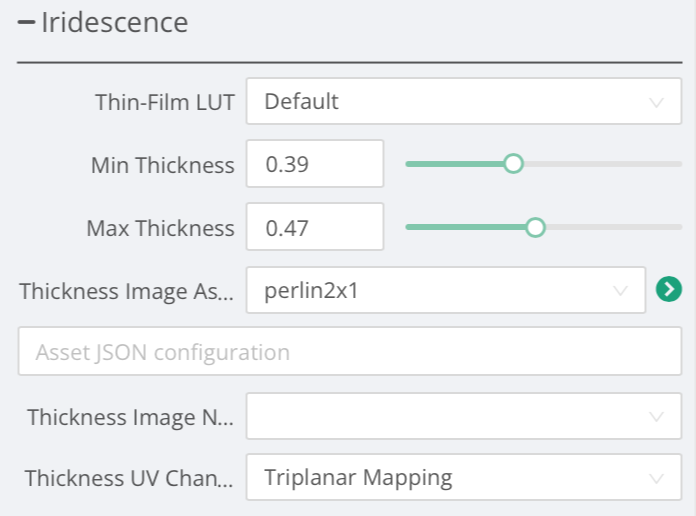Image resolution: width=696 pixels, height=516 pixels.
Task: Click the Thickness UV Chan... label
Action: [129, 478]
